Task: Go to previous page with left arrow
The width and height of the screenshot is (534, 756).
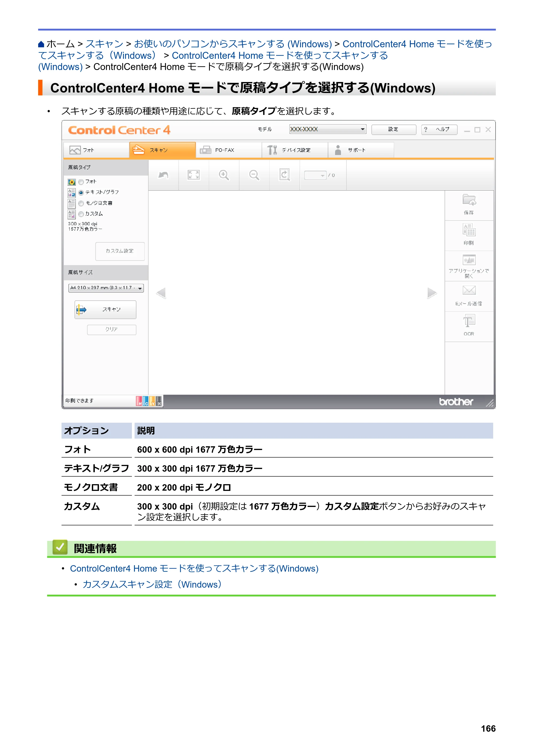Action: pyautogui.click(x=161, y=293)
